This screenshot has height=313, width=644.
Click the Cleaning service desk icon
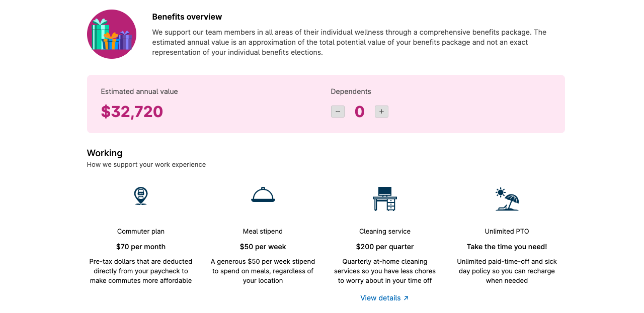coord(384,199)
